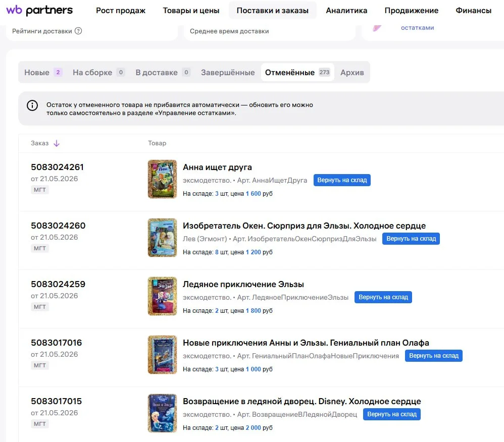
Task: Open Гениальный план Олафа book thumbnail
Action: 162,355
